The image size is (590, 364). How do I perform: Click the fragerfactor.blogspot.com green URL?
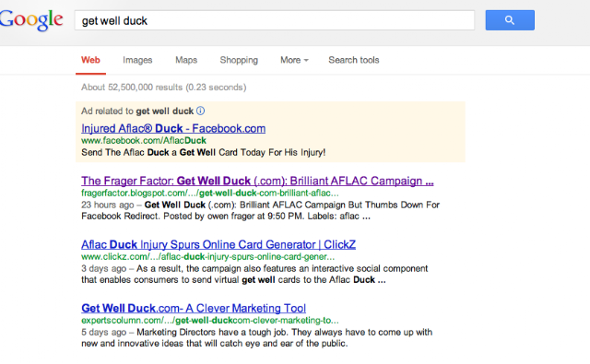(x=210, y=194)
